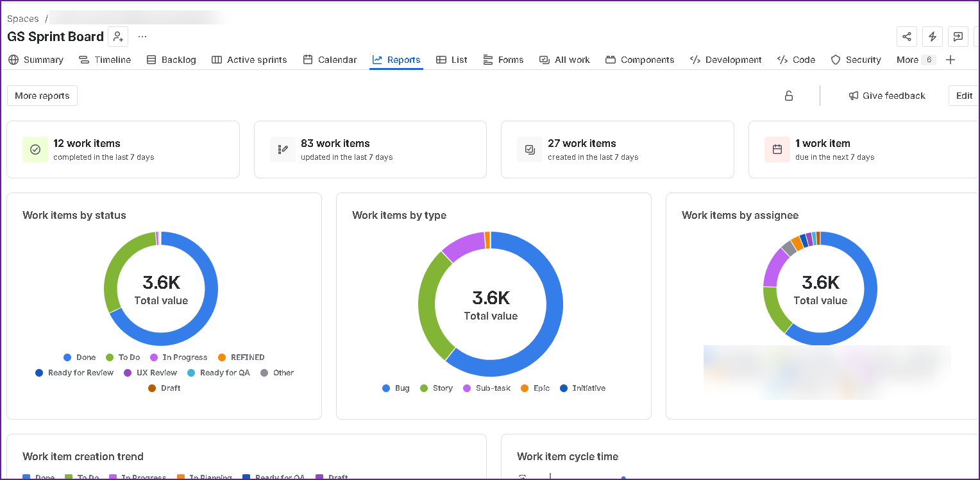Screen dimensions: 980x480
Task: Switch to the Timeline tab
Action: point(105,60)
